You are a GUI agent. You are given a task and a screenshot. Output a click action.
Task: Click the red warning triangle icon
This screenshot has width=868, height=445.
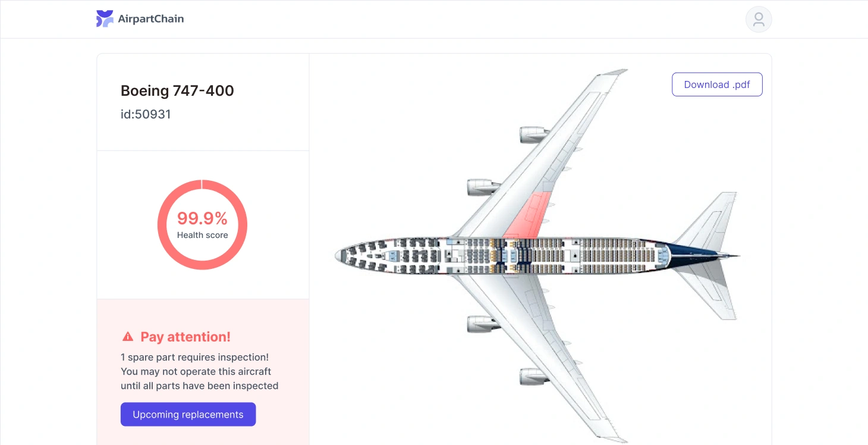(127, 336)
